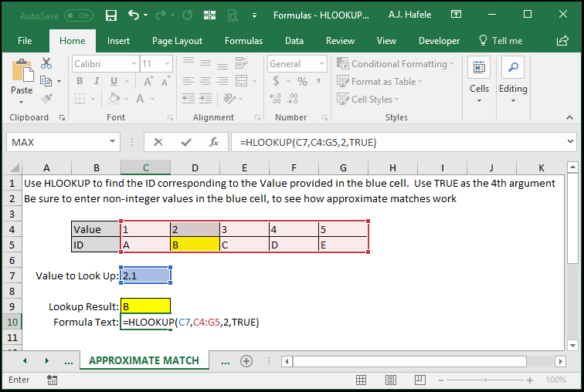584x392 pixels.
Task: Expand the Cells group menu
Action: point(480,80)
